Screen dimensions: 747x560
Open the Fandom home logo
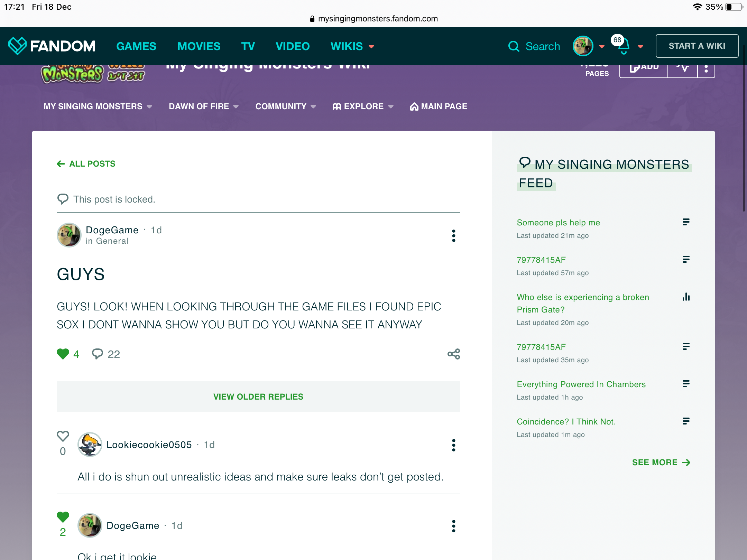(x=52, y=46)
